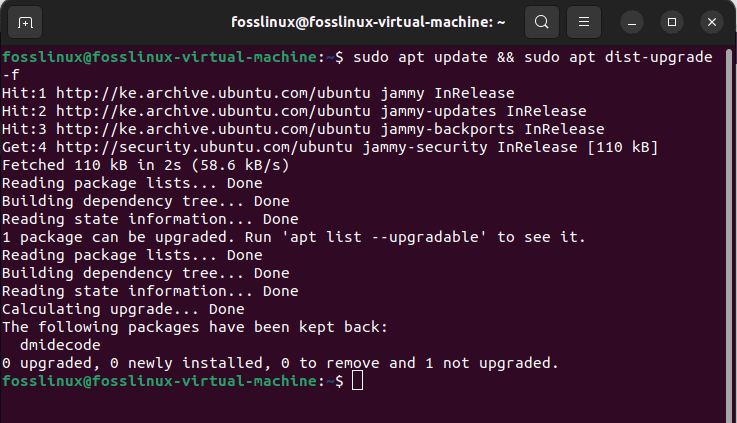
Task: Click the cursor block at the bottom prompt
Action: point(357,381)
